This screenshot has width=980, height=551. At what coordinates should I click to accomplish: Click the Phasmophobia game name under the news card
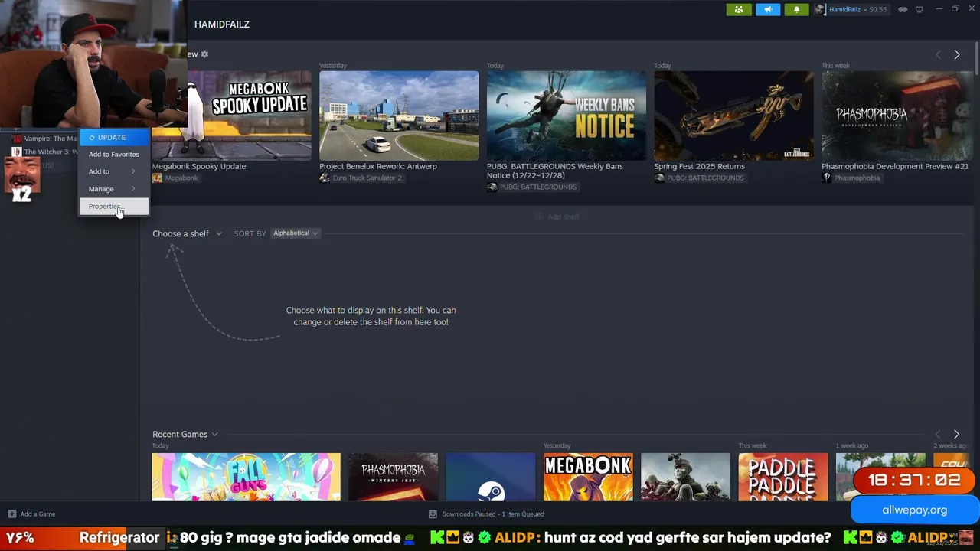857,178
